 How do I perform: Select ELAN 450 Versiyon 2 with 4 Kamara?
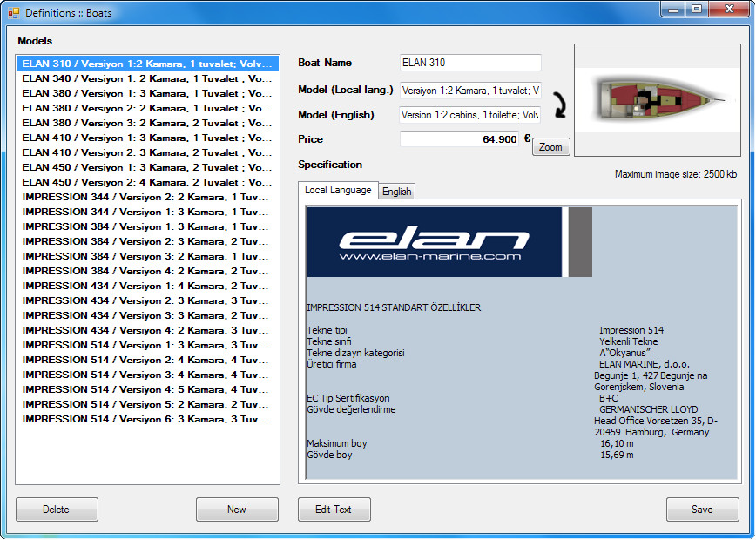point(146,183)
